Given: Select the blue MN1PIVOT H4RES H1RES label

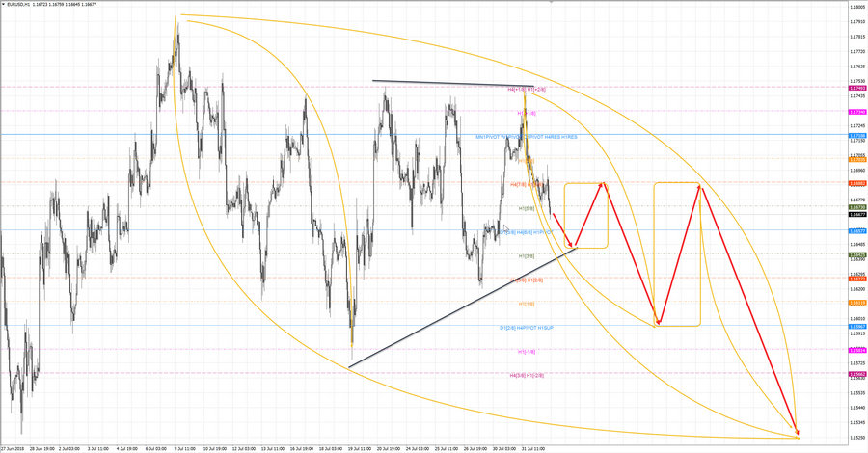Looking at the screenshot, I should click(x=527, y=137).
